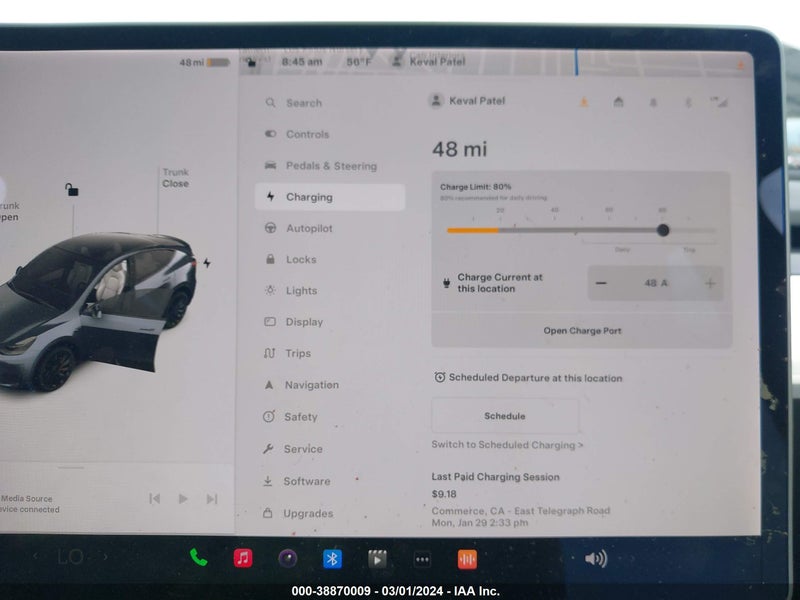Open the Software settings menu item

click(x=331, y=481)
